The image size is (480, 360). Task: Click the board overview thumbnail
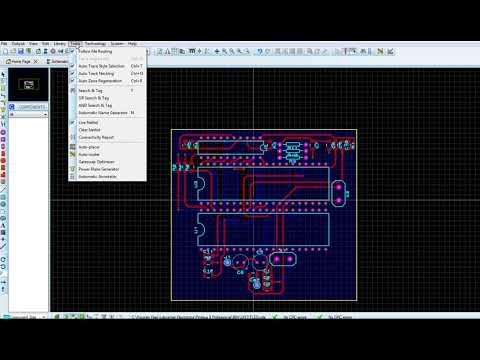[28, 84]
